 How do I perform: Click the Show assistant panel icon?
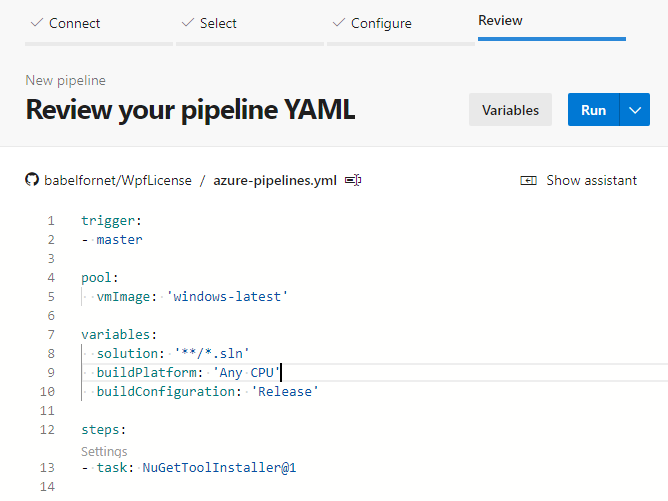528,181
